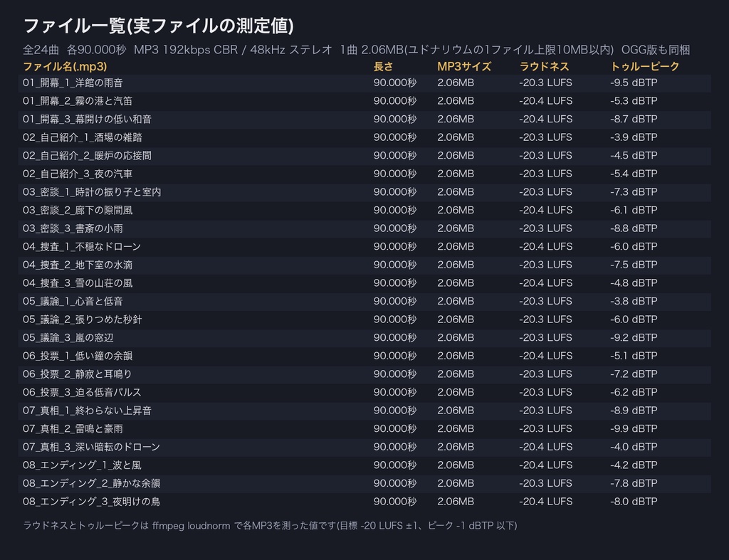Click the -7.2 dBTP true peak value

pos(634,374)
